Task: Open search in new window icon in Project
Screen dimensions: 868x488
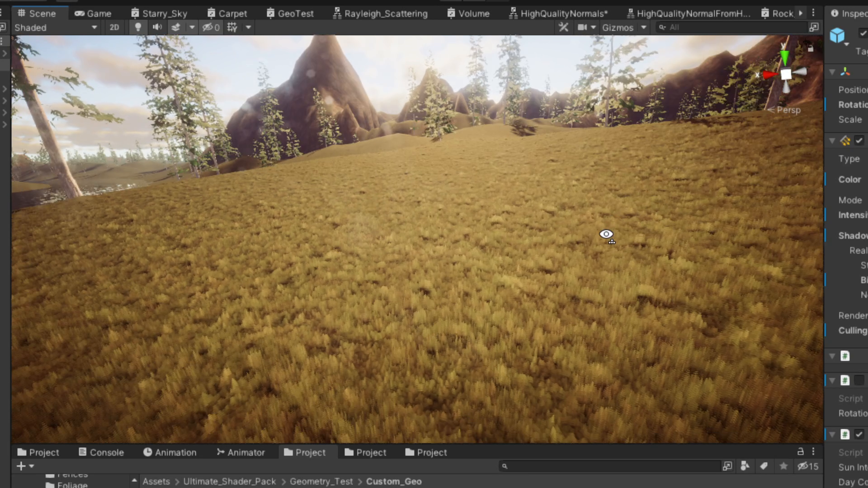Action: [x=727, y=466]
